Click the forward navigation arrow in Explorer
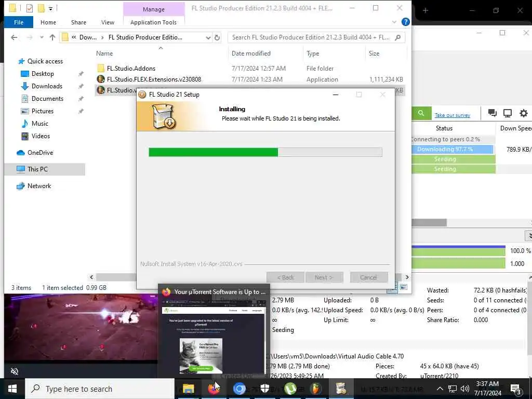 [x=30, y=37]
